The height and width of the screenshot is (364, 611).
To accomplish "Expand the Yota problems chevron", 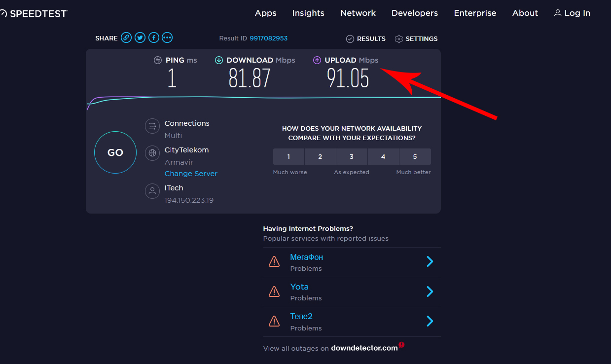I will pos(430,291).
